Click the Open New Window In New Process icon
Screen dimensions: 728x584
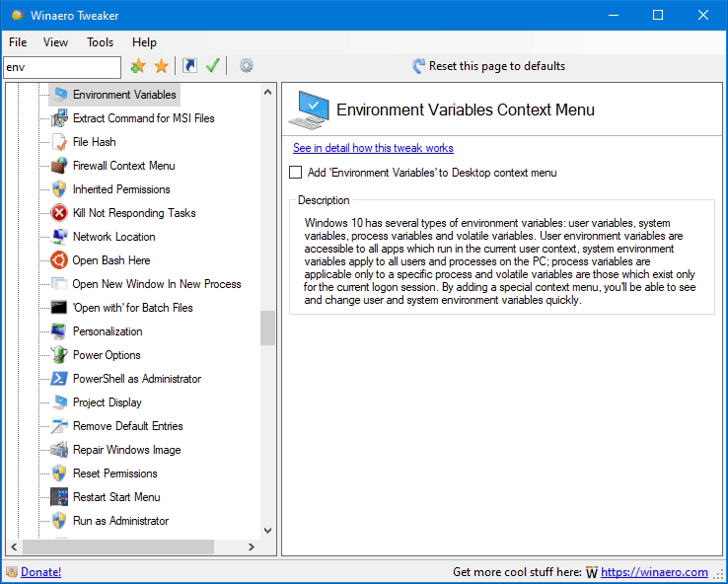(x=59, y=284)
